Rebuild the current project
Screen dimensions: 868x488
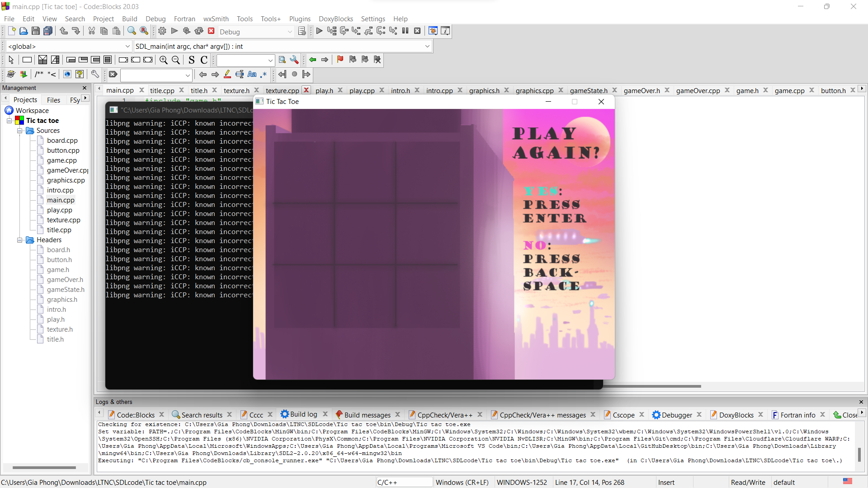click(x=199, y=31)
